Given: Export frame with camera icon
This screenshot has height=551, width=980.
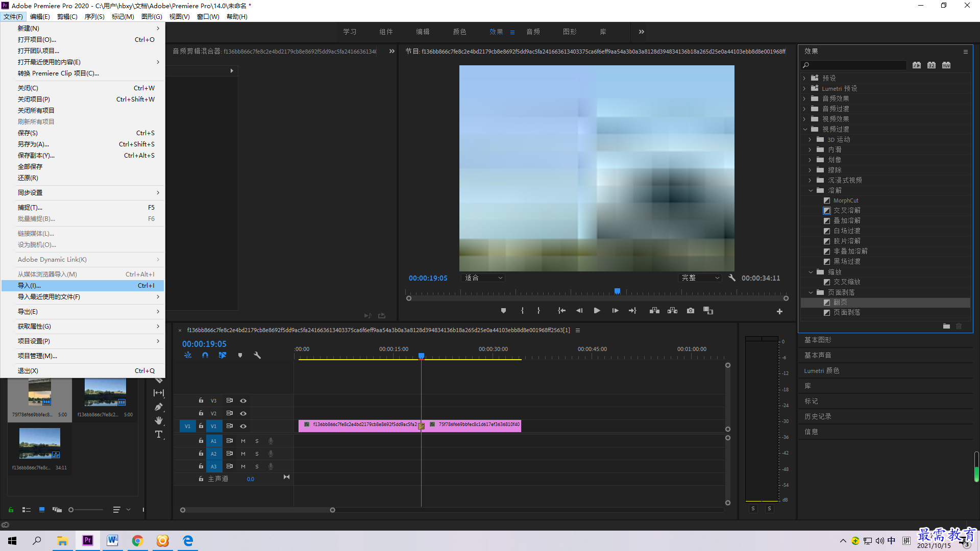Looking at the screenshot, I should [x=690, y=311].
